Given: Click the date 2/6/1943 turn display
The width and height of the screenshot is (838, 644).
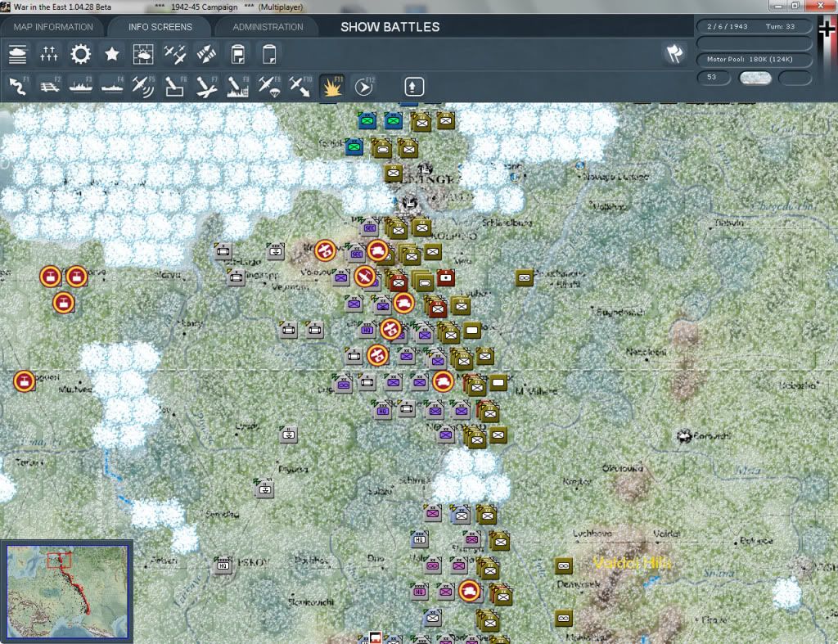Looking at the screenshot, I should [x=753, y=26].
